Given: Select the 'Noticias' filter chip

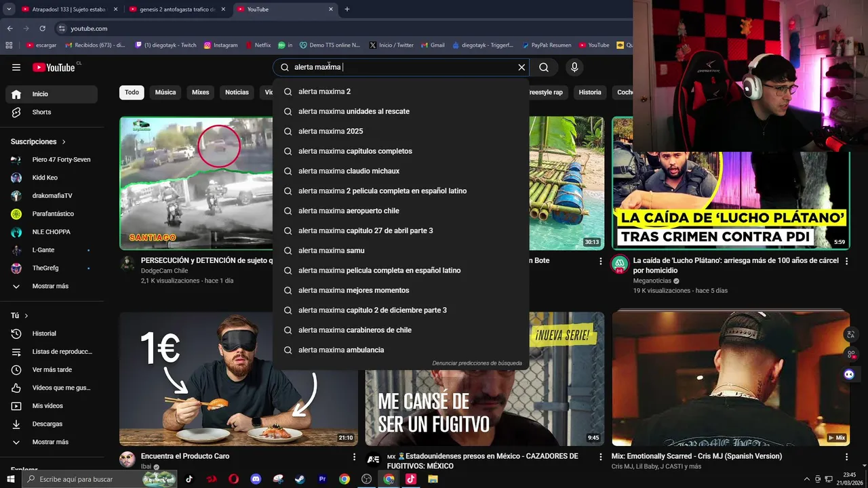Looking at the screenshot, I should (237, 92).
